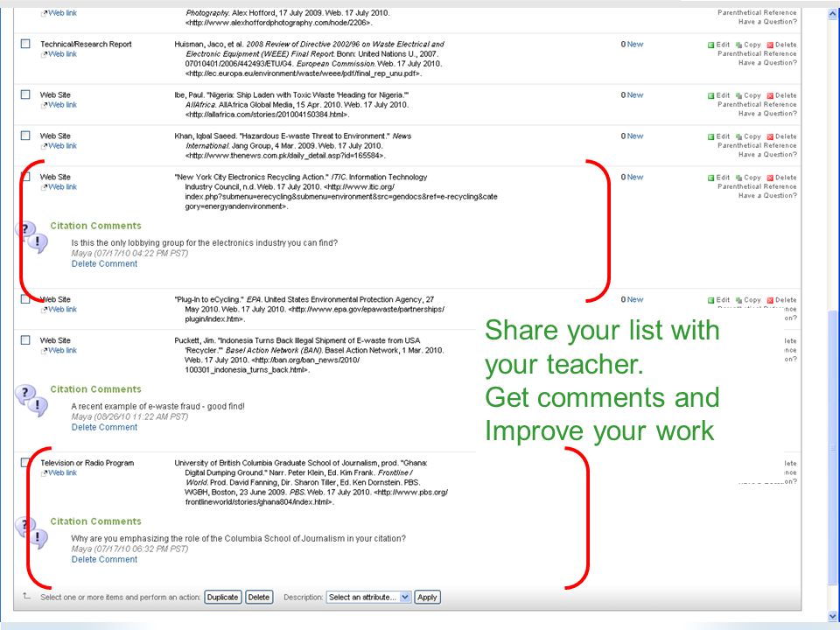The image size is (840, 630).
Task: Open Web link under Technical/Research Report
Action: click(x=63, y=54)
